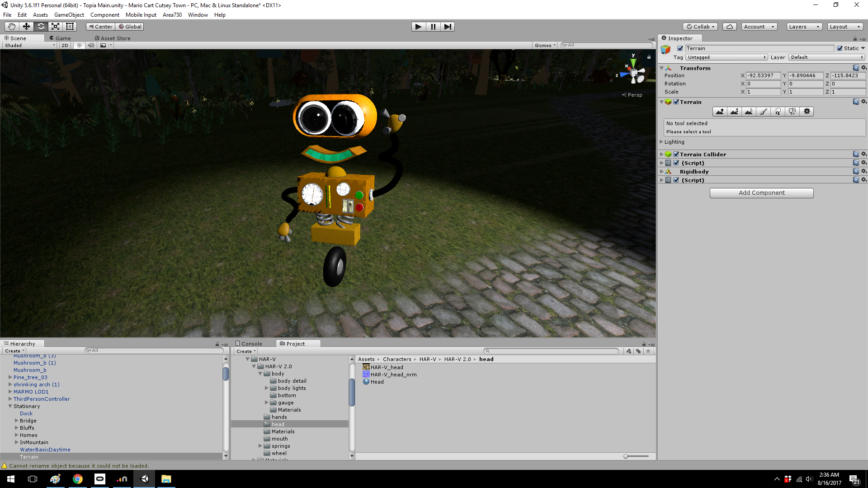
Task: Toggle the Static checkbox
Action: pyautogui.click(x=840, y=48)
